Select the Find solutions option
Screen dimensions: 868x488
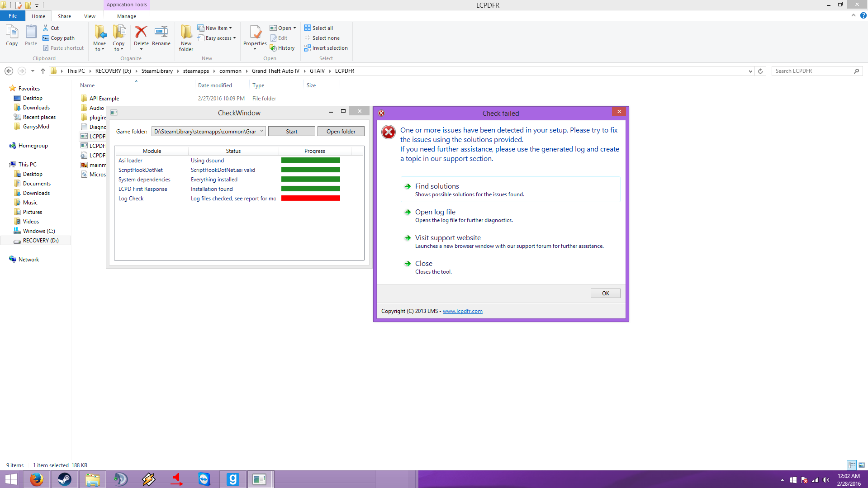(437, 186)
